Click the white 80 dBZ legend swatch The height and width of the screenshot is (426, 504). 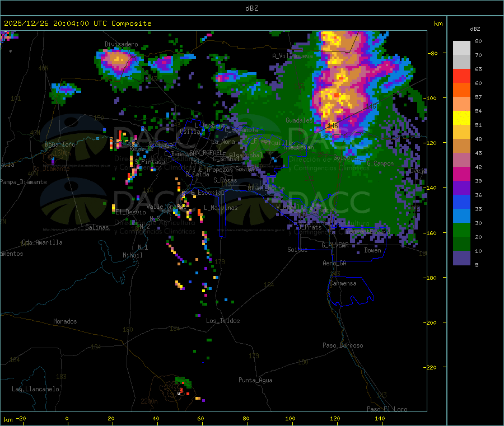point(461,48)
